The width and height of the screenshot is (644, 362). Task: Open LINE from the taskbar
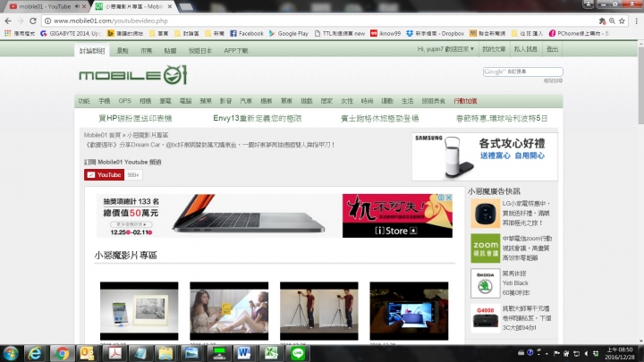point(298,353)
